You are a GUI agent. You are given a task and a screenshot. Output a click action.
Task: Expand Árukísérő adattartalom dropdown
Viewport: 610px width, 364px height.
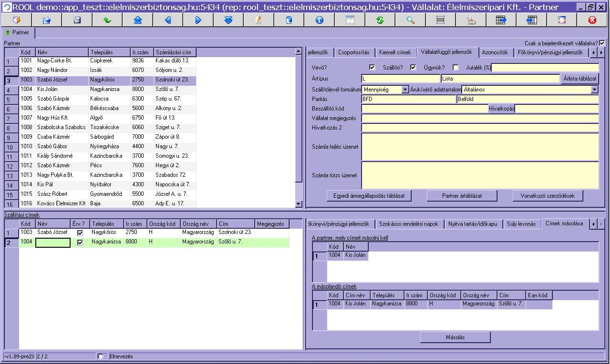click(594, 89)
